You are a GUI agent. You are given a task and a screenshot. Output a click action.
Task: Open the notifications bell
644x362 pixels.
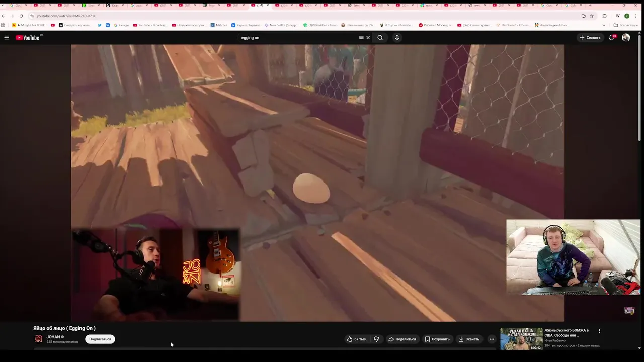coord(612,38)
